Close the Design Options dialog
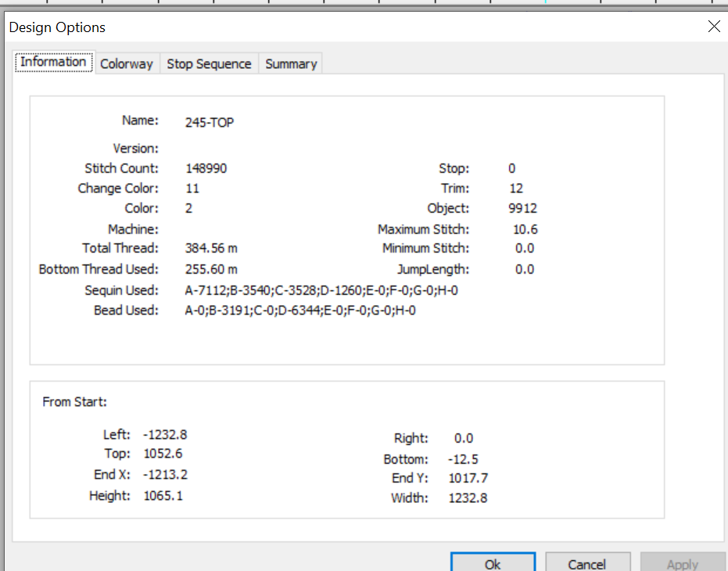The width and height of the screenshot is (728, 571). click(714, 27)
